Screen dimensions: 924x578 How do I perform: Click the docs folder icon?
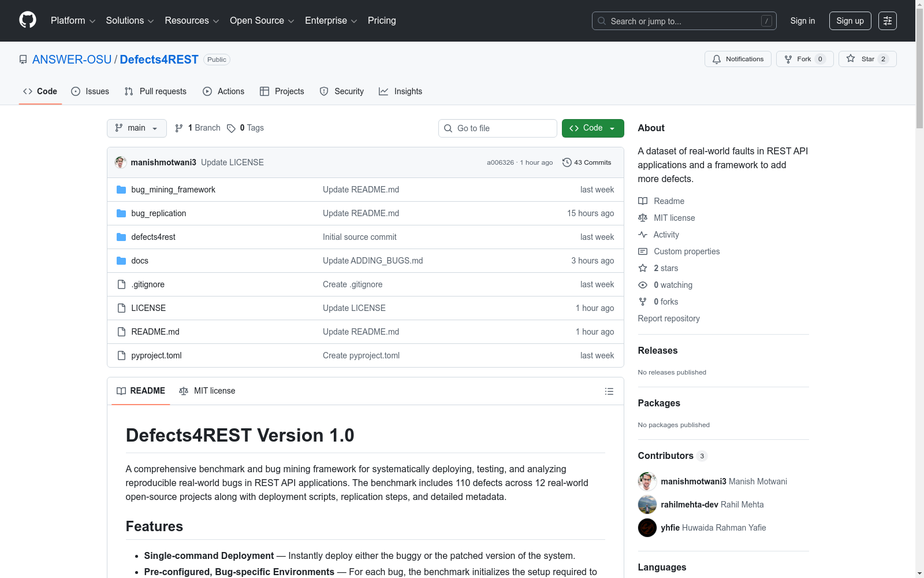click(121, 261)
